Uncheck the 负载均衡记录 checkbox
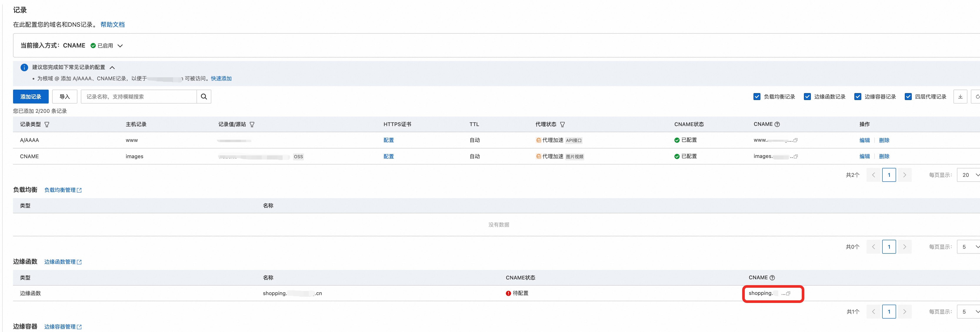 click(x=757, y=97)
